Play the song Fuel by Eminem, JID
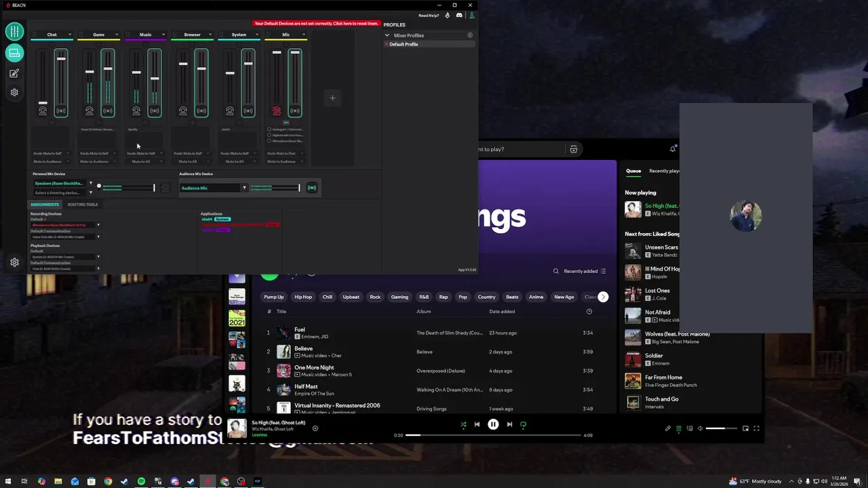868x488 pixels. [434, 333]
